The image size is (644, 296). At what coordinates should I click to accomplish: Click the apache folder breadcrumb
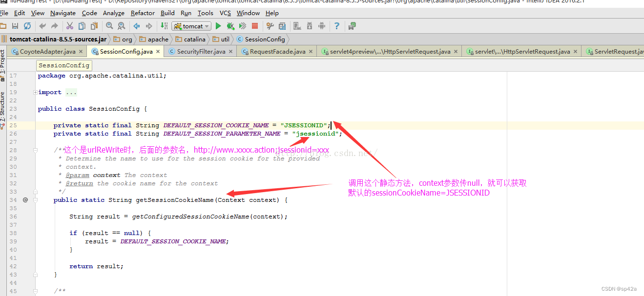[x=154, y=39]
